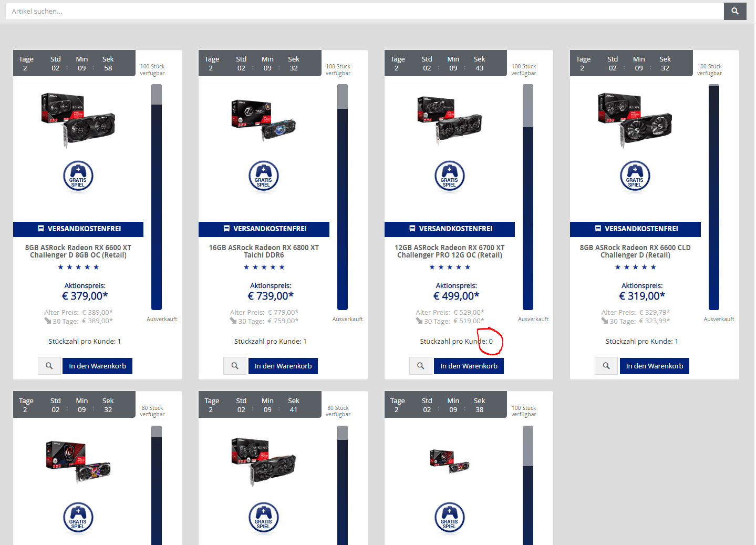Click star rating under RX 6700 XT
This screenshot has height=545, width=756.
(x=450, y=268)
